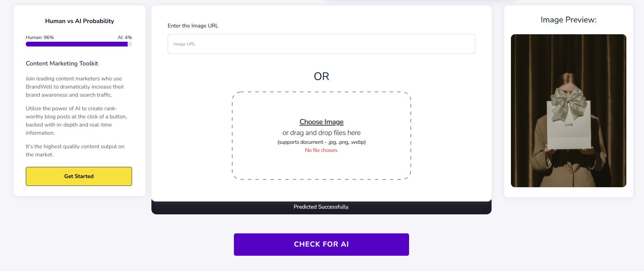The image size is (644, 271).
Task: Click the "Human vs AI Probability" heading
Action: point(79,21)
